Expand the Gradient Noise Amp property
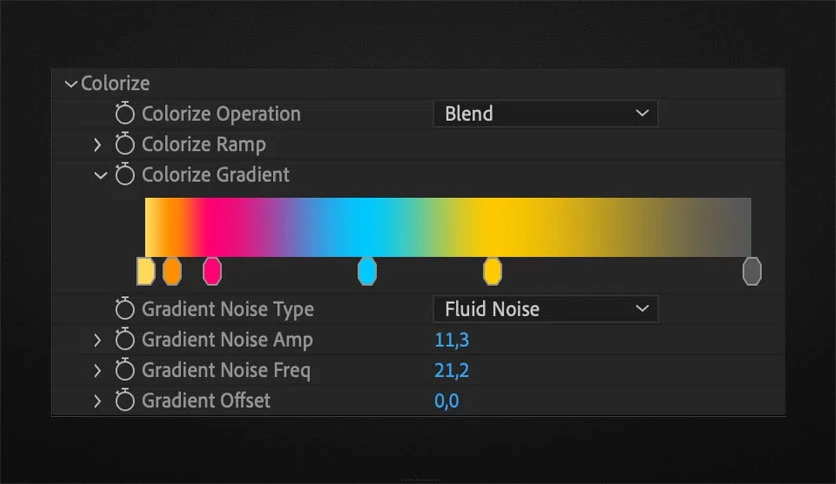Viewport: 836px width, 484px height. [97, 340]
